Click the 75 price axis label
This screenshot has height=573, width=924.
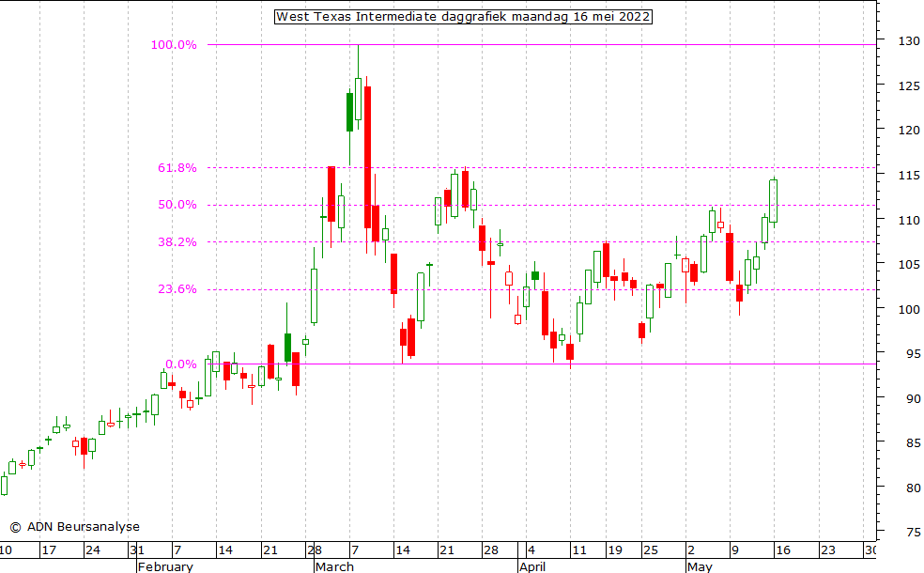(913, 533)
